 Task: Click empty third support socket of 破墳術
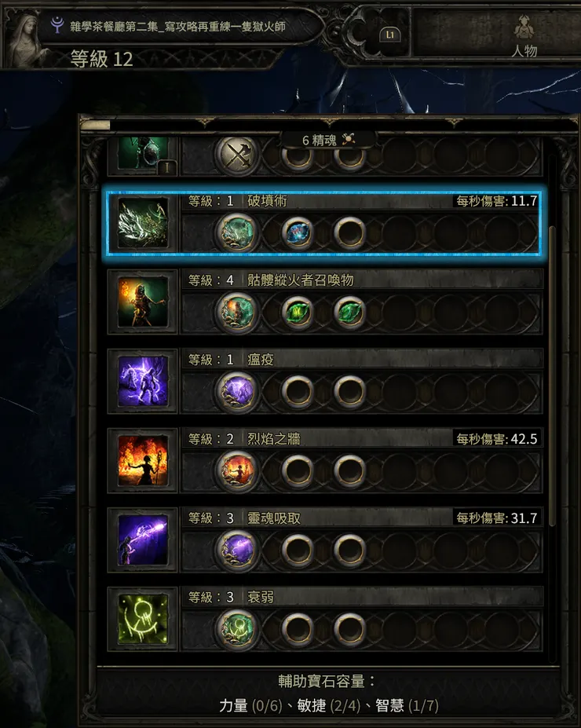349,232
